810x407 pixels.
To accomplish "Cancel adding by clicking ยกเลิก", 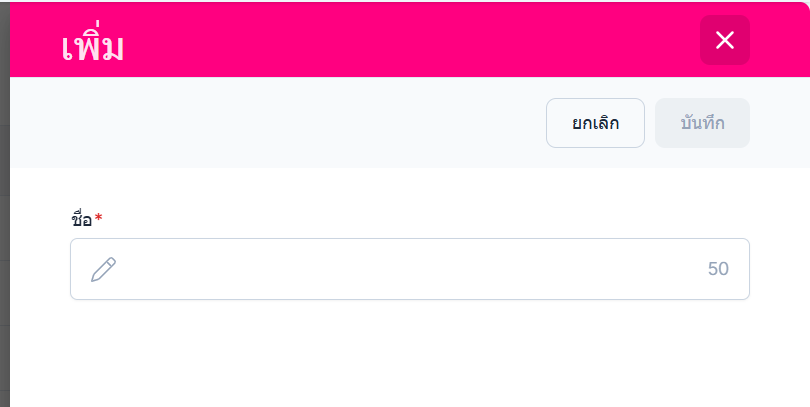I will (x=595, y=123).
